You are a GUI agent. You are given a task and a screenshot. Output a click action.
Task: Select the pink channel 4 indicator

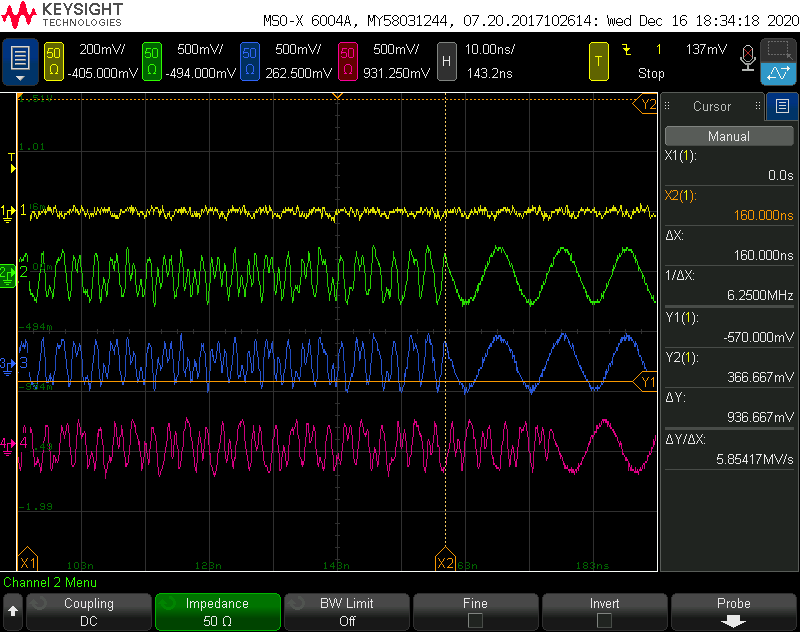[347, 61]
